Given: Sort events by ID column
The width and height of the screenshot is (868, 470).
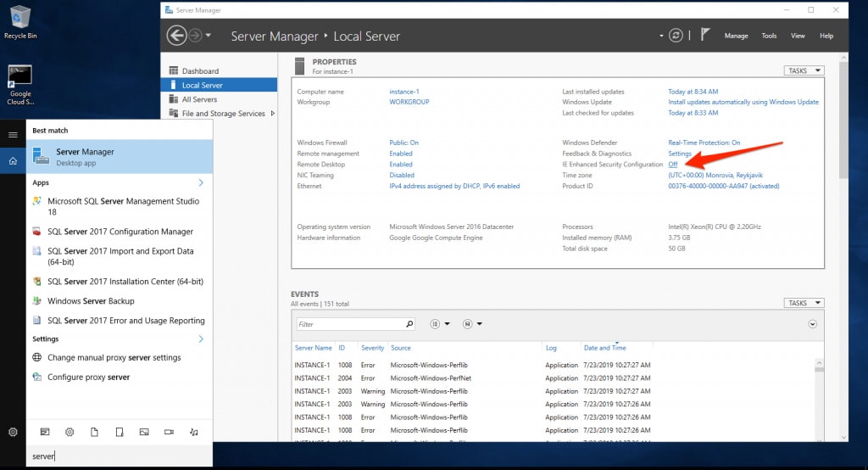Looking at the screenshot, I should (342, 348).
